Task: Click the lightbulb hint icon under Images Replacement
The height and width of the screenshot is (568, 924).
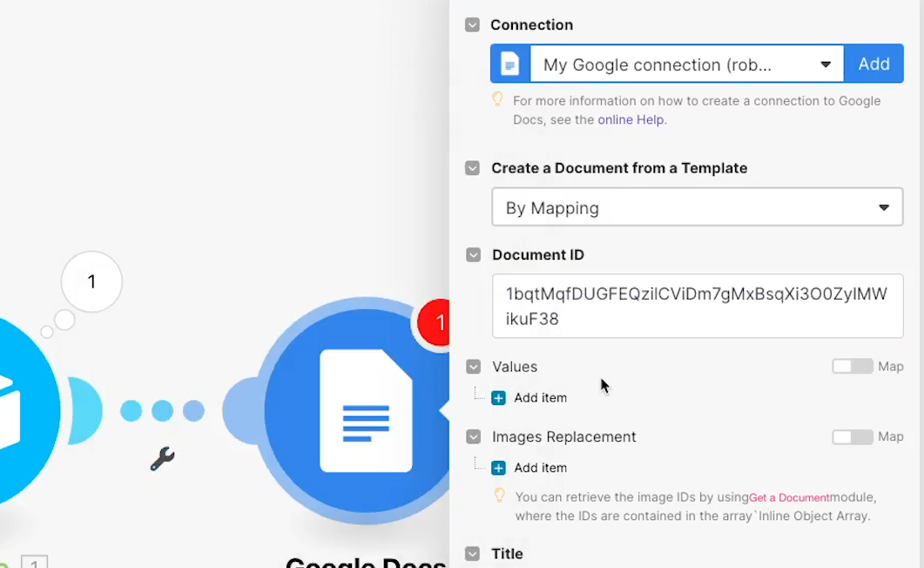Action: (x=499, y=495)
